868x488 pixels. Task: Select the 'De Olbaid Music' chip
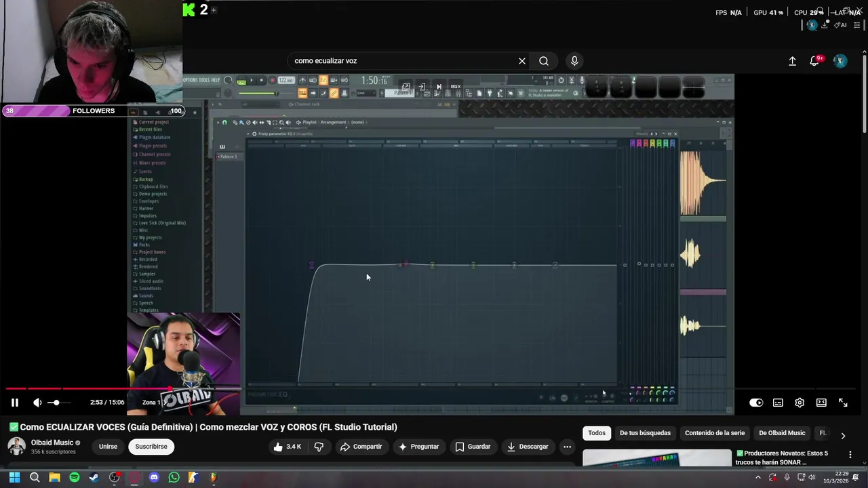coord(782,433)
